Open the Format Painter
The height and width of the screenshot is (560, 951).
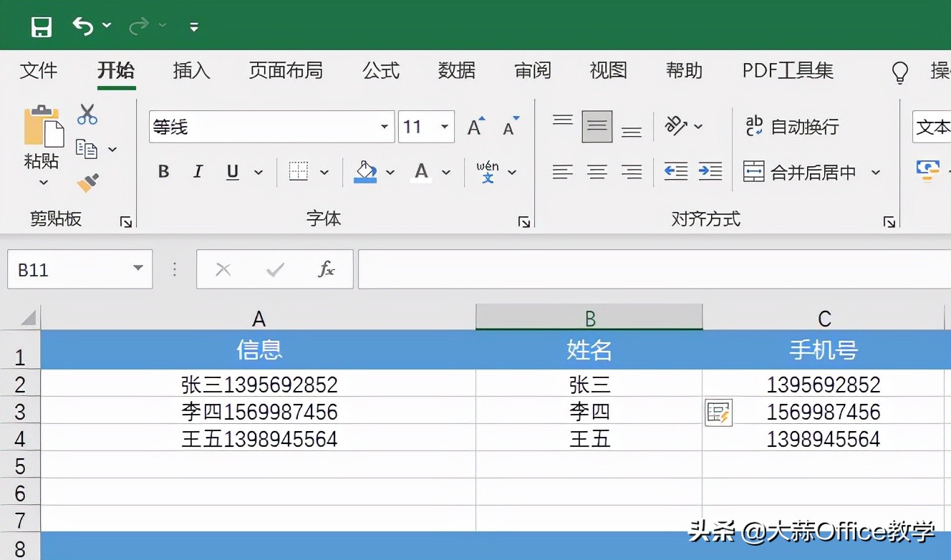[87, 183]
